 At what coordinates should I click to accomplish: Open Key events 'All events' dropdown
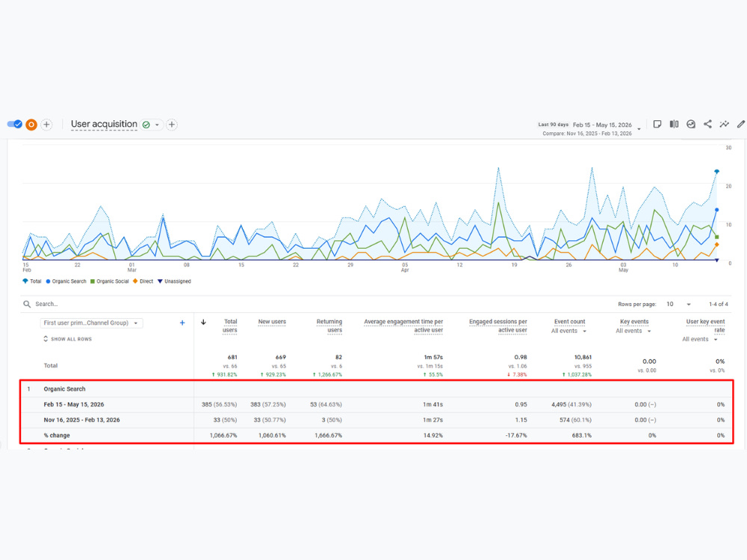coord(633,331)
